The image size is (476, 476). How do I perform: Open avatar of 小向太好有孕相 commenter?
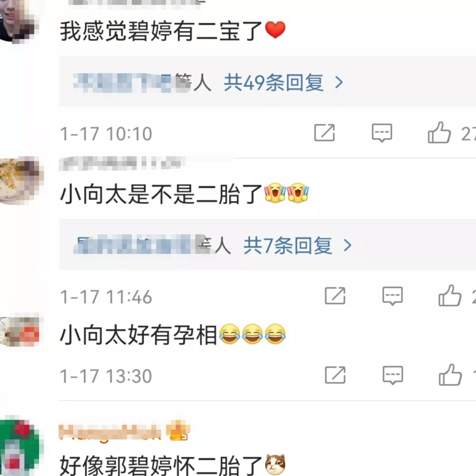click(20, 331)
